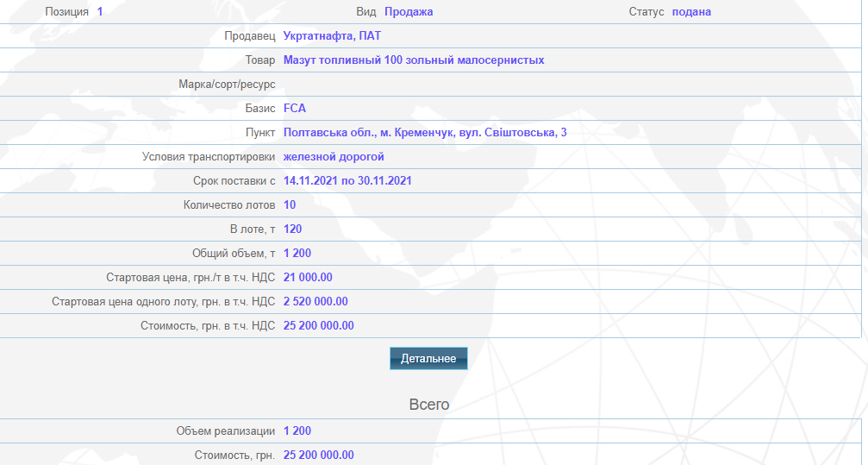This screenshot has width=868, height=465.
Task: Click delivery period "14.11.2021 по 30.11.2021"
Action: (347, 181)
